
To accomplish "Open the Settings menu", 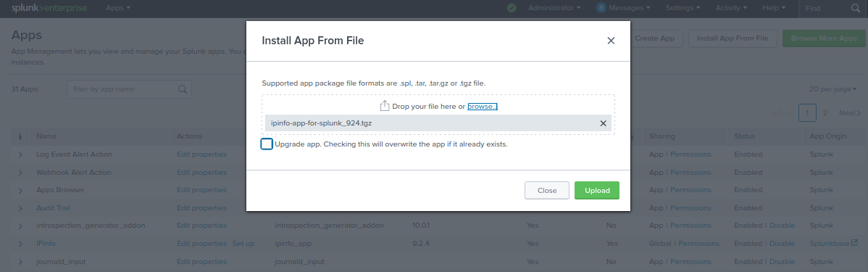I will [683, 8].
